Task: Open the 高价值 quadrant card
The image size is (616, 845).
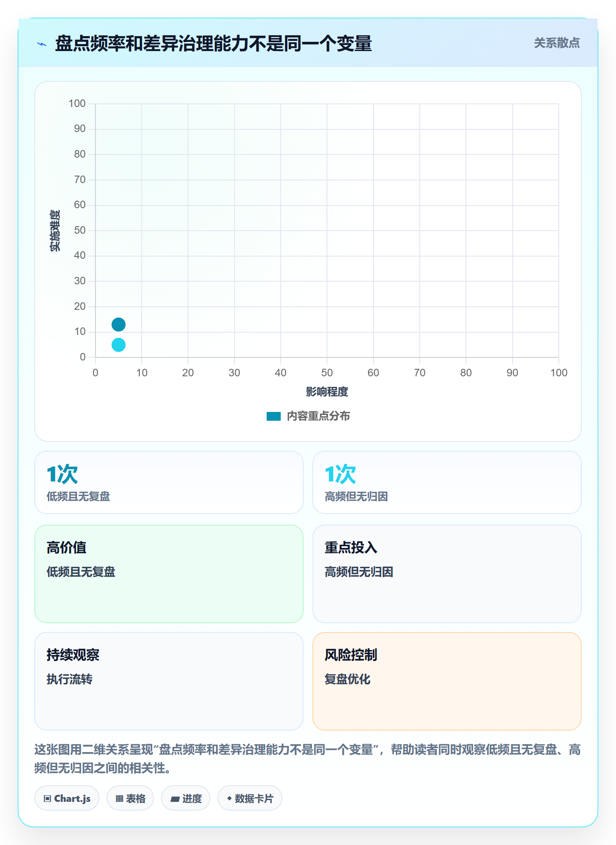Action: point(169,574)
